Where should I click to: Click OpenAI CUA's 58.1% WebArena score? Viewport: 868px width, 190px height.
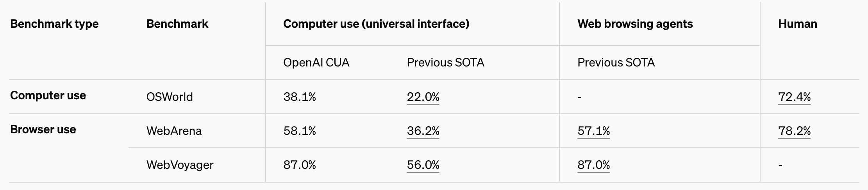coord(299,131)
